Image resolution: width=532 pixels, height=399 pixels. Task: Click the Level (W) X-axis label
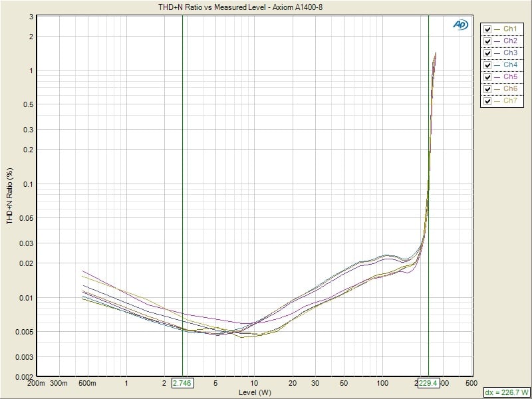pyautogui.click(x=253, y=392)
